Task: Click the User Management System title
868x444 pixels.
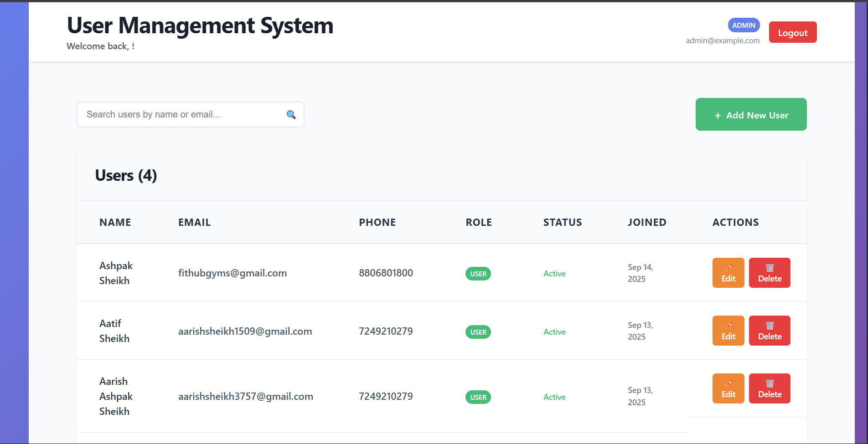Action: coord(200,26)
